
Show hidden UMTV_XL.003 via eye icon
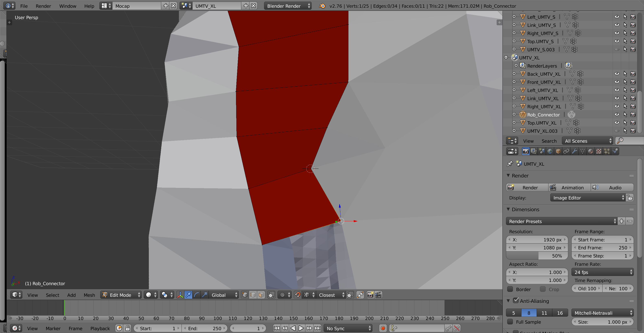click(617, 131)
